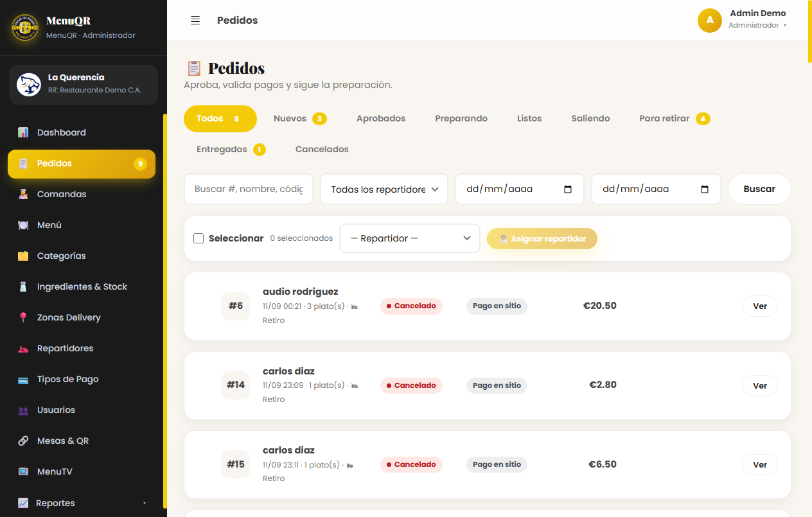Click Pago en sitio label on order #14
The image size is (812, 517).
(497, 385)
